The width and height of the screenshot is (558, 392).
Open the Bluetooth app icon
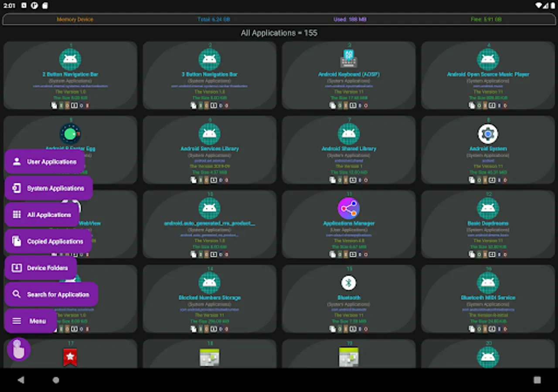pyautogui.click(x=349, y=283)
